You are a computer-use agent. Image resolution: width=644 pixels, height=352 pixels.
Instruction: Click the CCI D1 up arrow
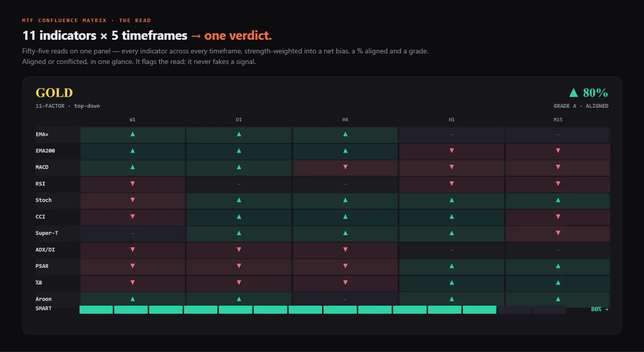pos(239,217)
